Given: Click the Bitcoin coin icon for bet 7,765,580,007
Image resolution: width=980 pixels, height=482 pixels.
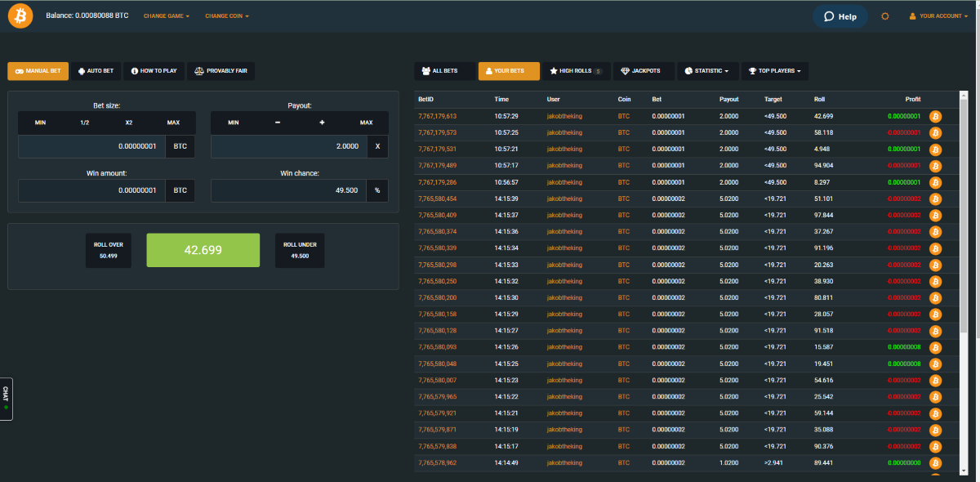Looking at the screenshot, I should (x=936, y=381).
